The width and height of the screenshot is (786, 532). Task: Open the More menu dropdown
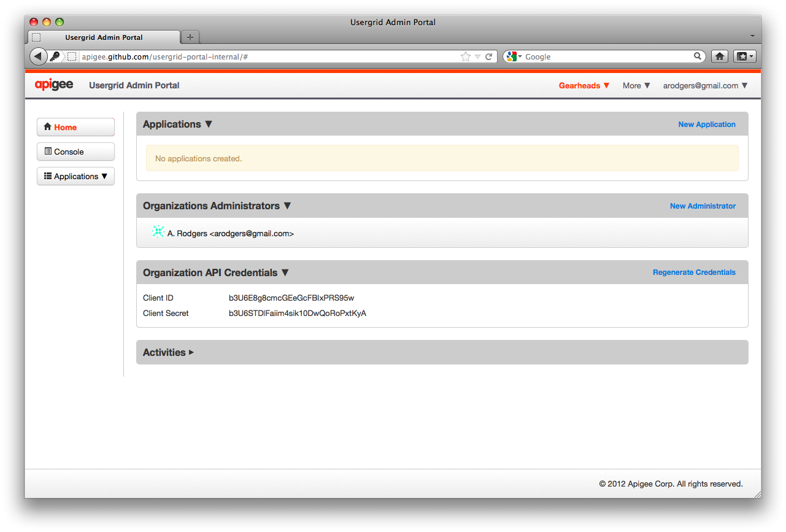click(636, 86)
